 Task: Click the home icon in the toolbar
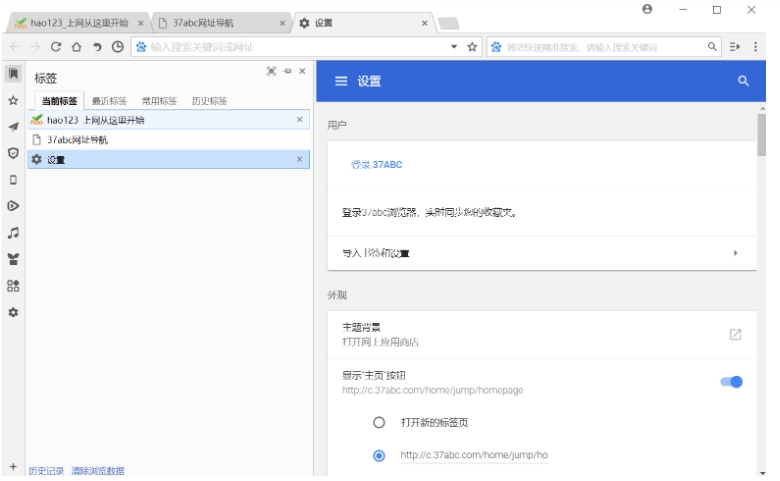76,47
